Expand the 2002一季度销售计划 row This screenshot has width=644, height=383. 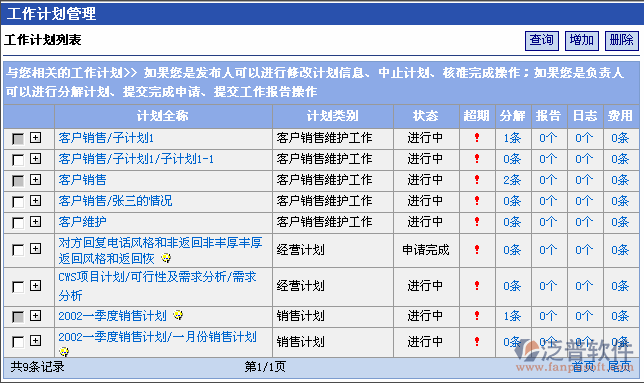point(36,315)
